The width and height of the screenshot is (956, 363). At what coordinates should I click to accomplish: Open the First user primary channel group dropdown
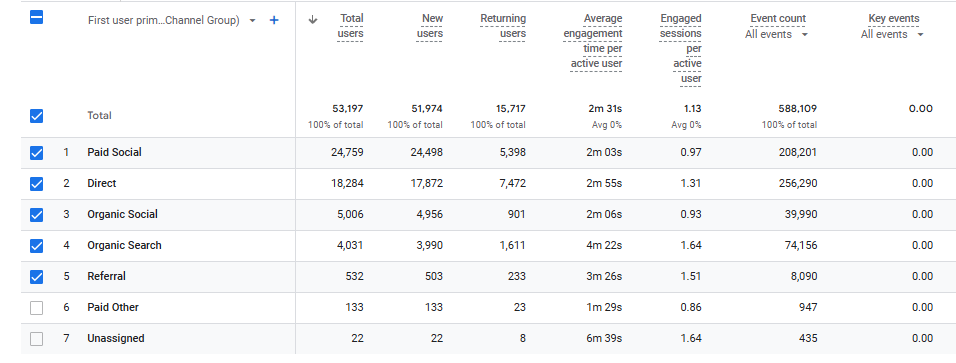click(x=173, y=20)
